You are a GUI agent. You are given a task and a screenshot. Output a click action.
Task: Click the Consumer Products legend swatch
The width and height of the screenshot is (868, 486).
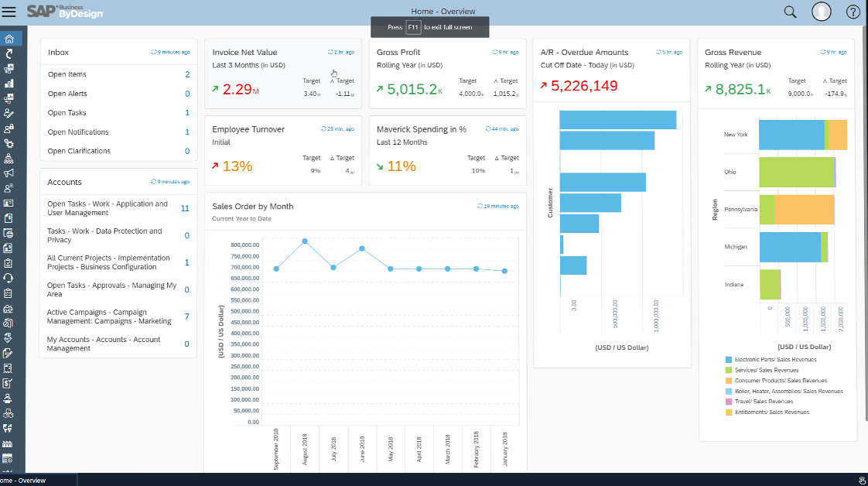coord(729,381)
